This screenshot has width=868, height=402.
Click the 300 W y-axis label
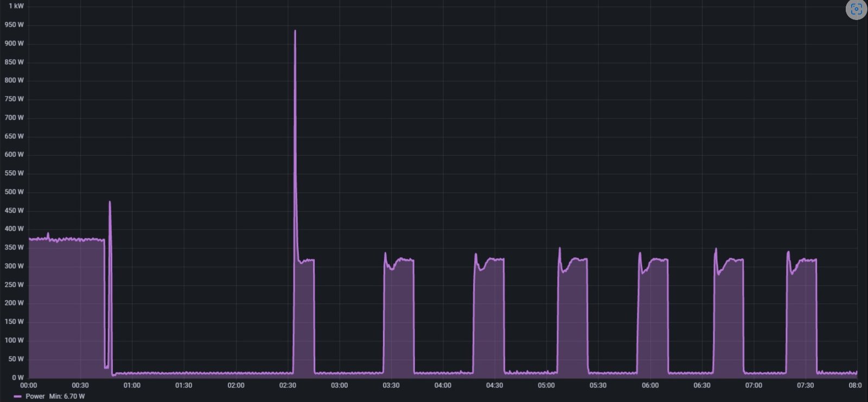click(x=14, y=266)
